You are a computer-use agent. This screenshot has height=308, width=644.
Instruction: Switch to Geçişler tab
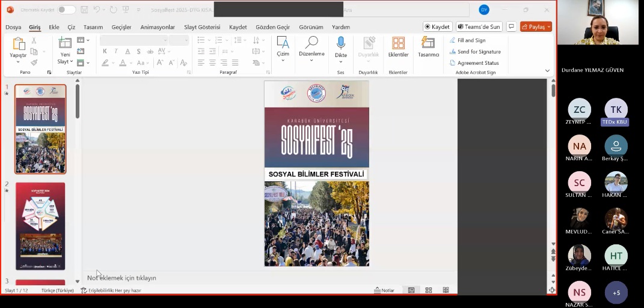[x=121, y=27]
